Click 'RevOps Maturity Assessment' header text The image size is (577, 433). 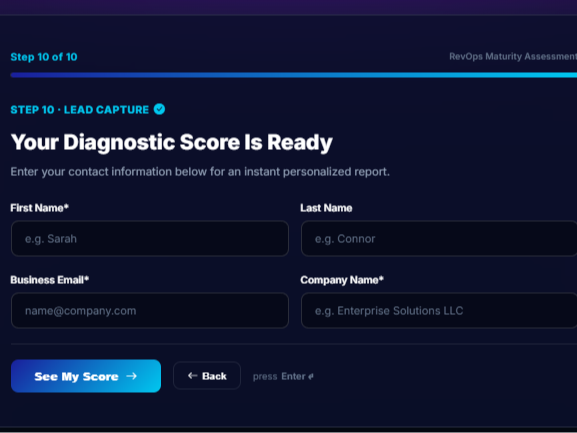tap(513, 56)
